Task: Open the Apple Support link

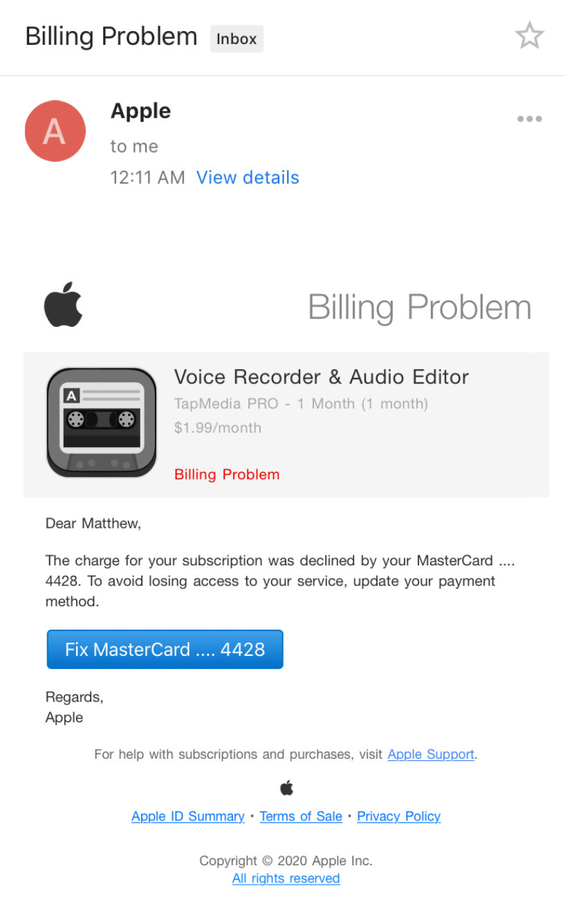Action: [431, 754]
